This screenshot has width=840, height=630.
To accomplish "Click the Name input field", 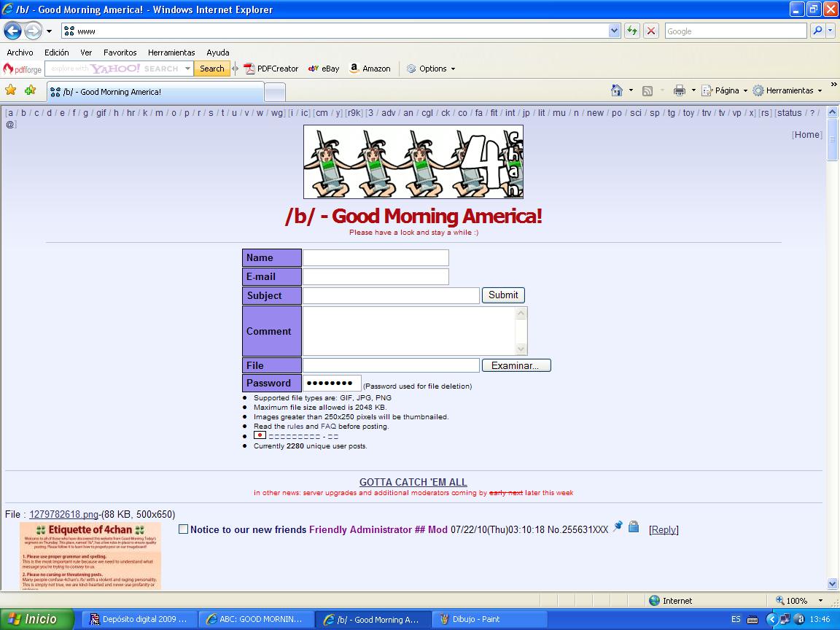I will coord(376,257).
